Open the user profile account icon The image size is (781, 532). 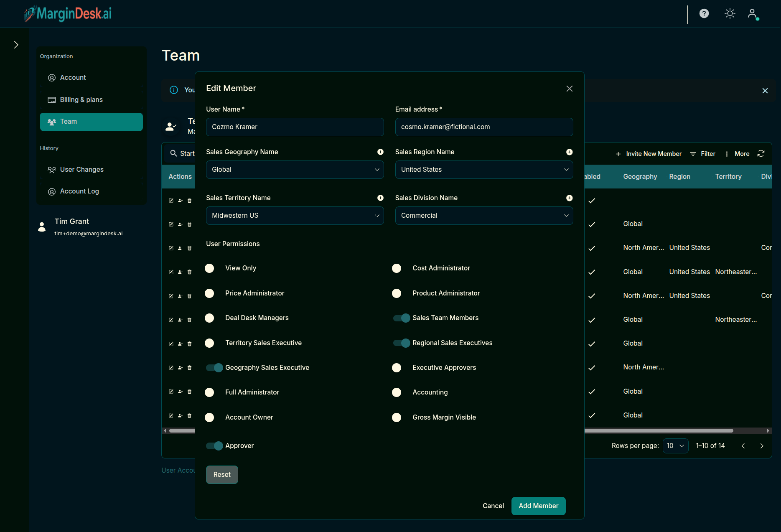[x=752, y=14]
